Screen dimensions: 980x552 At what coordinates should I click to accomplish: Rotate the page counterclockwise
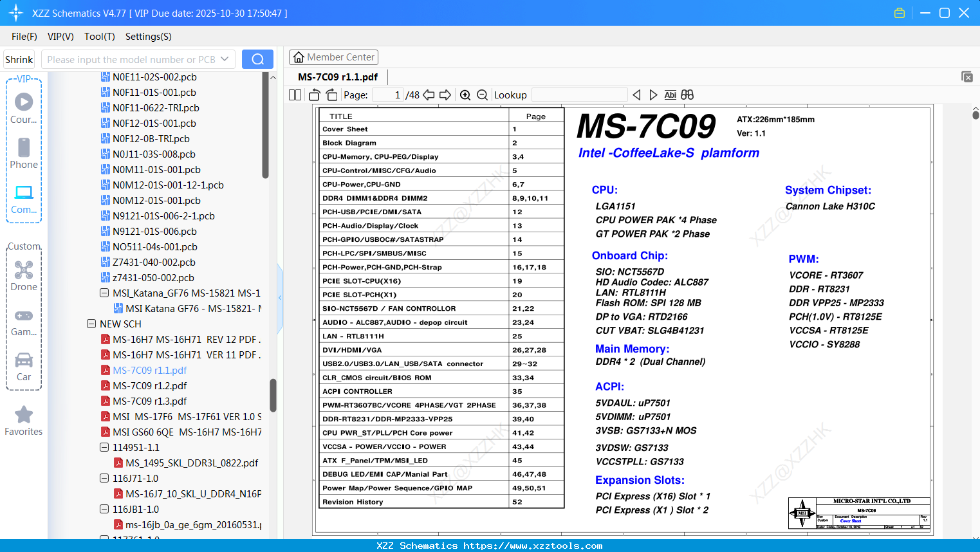pyautogui.click(x=315, y=95)
